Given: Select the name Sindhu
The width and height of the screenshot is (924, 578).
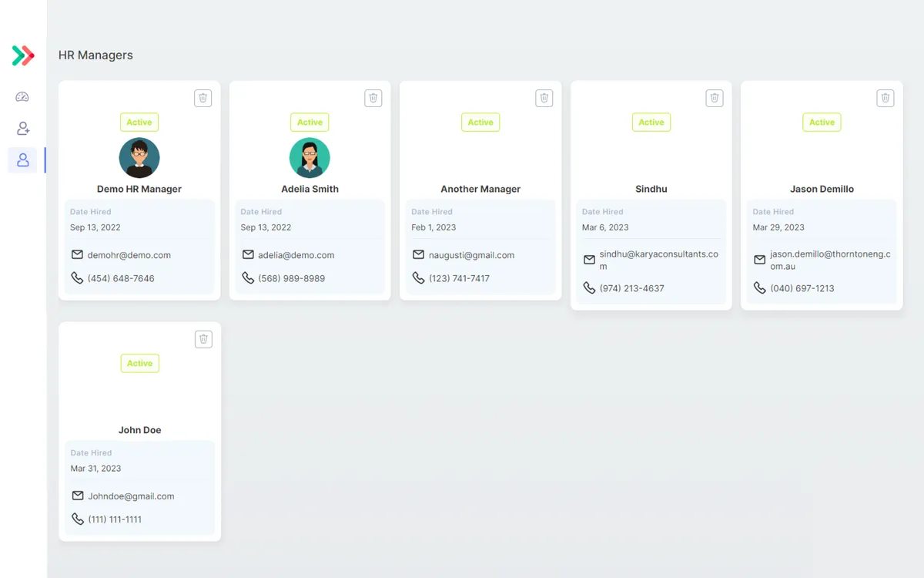Looking at the screenshot, I should (x=651, y=189).
